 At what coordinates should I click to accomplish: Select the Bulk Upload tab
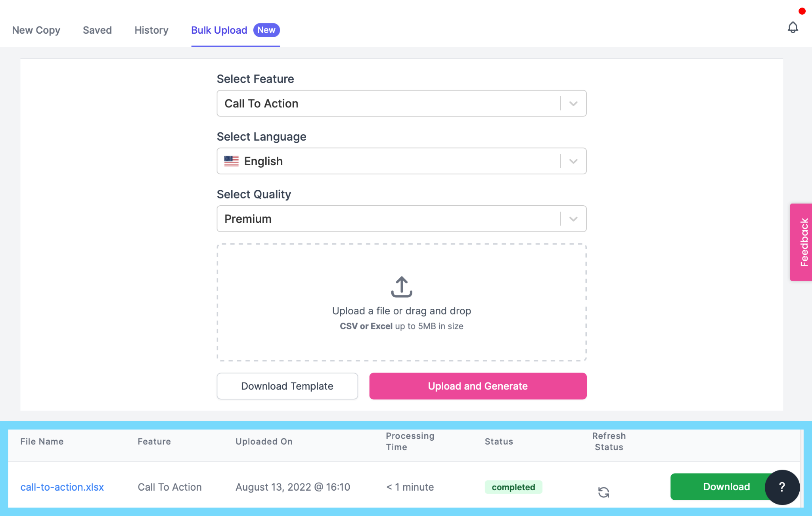click(x=219, y=30)
